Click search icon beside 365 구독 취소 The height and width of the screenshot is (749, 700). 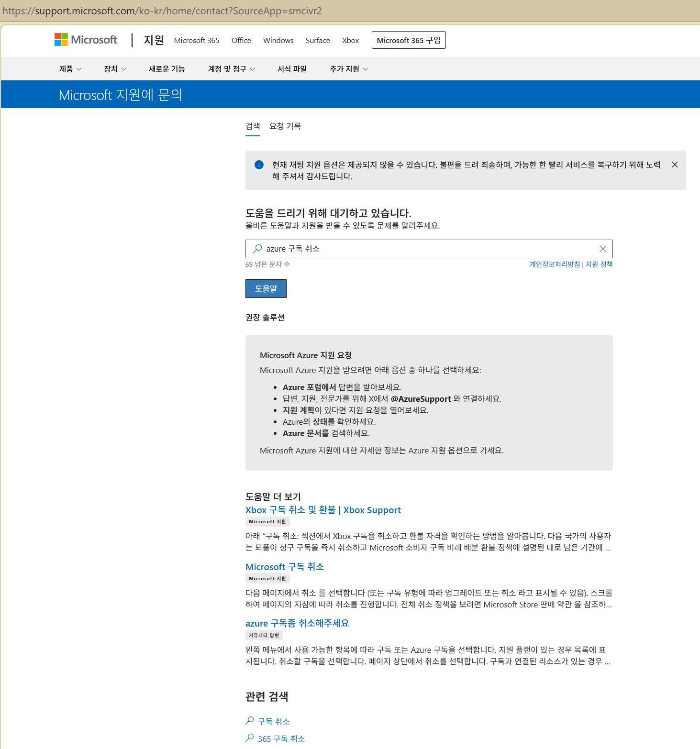(250, 738)
